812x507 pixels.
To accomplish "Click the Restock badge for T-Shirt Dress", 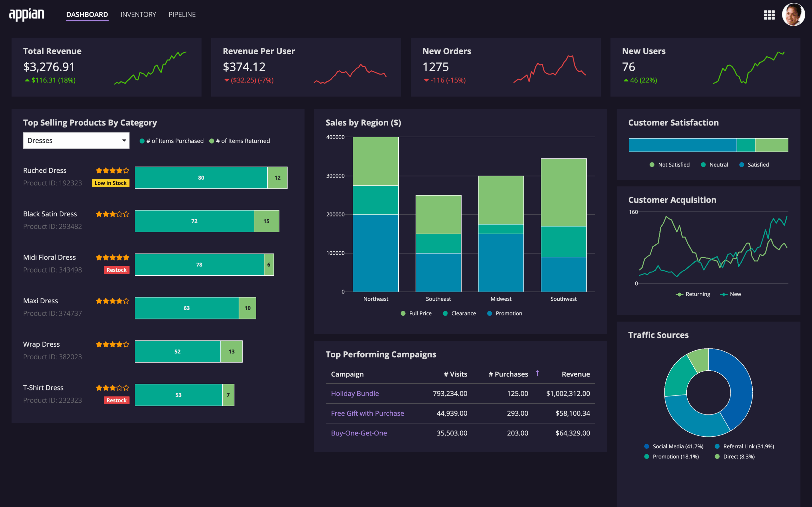I will (116, 400).
